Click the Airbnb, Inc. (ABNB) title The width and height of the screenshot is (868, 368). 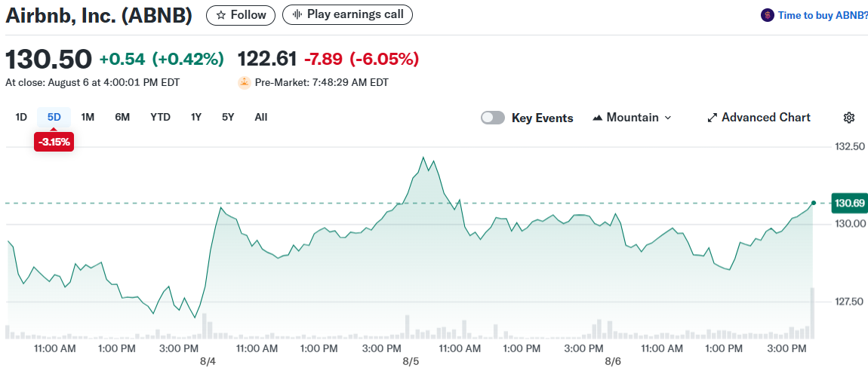point(99,16)
